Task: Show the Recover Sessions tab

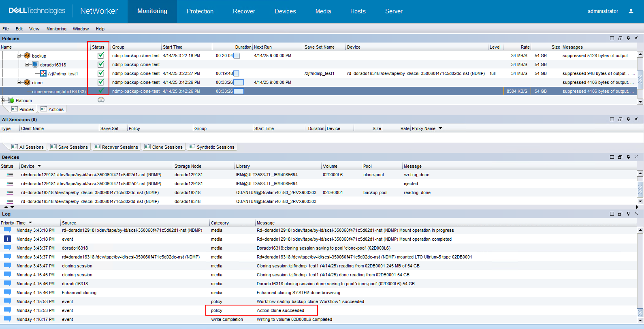Action: click(116, 147)
